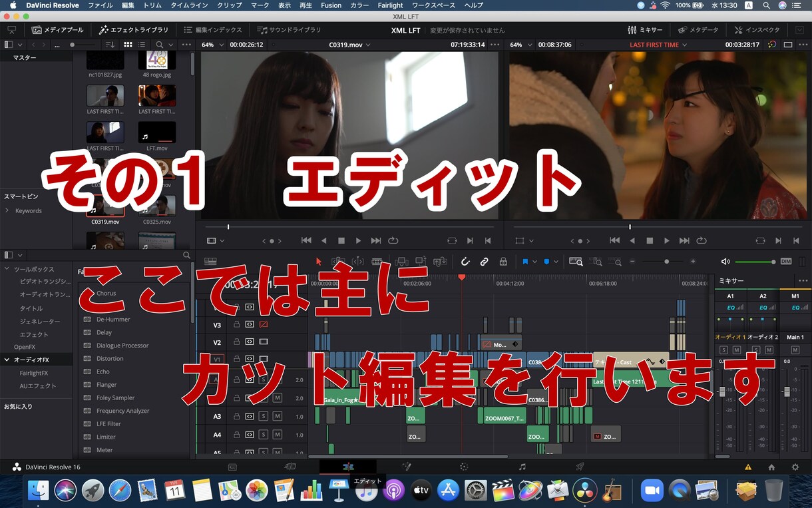Lock track V3
This screenshot has width=812, height=508.
(x=236, y=324)
